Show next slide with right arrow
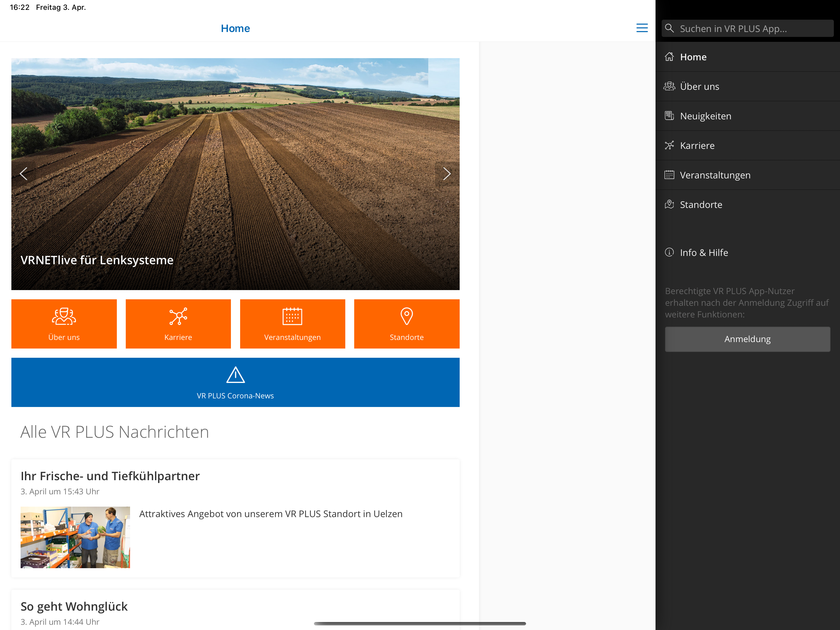840x630 pixels. click(447, 173)
